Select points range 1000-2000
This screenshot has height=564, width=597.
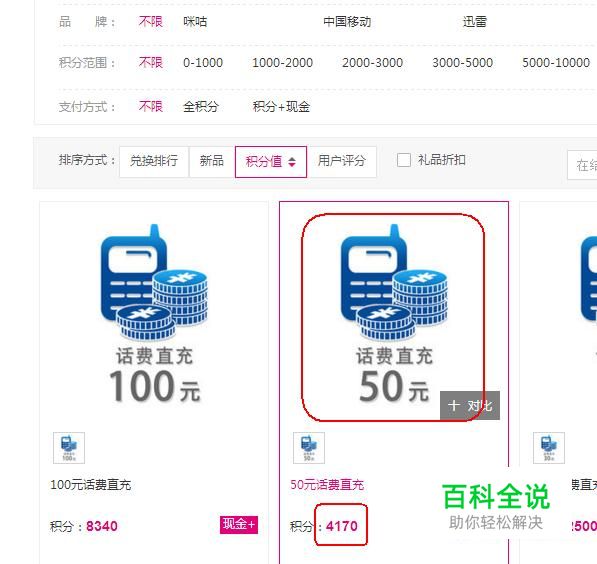coord(283,62)
